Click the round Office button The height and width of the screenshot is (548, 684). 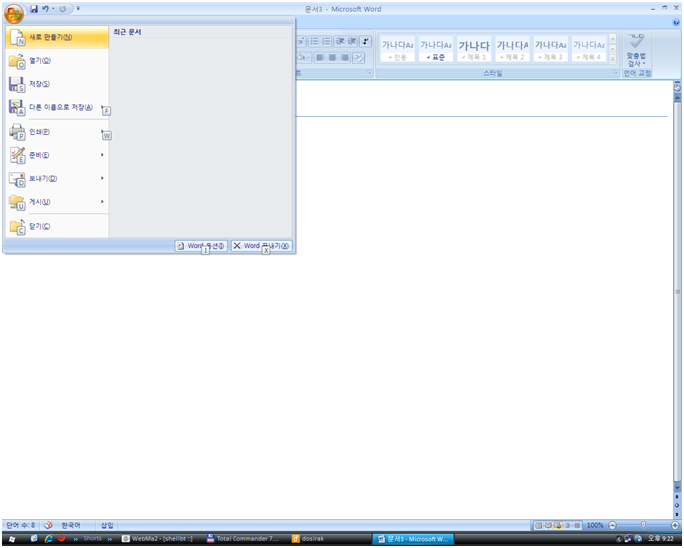14,13
